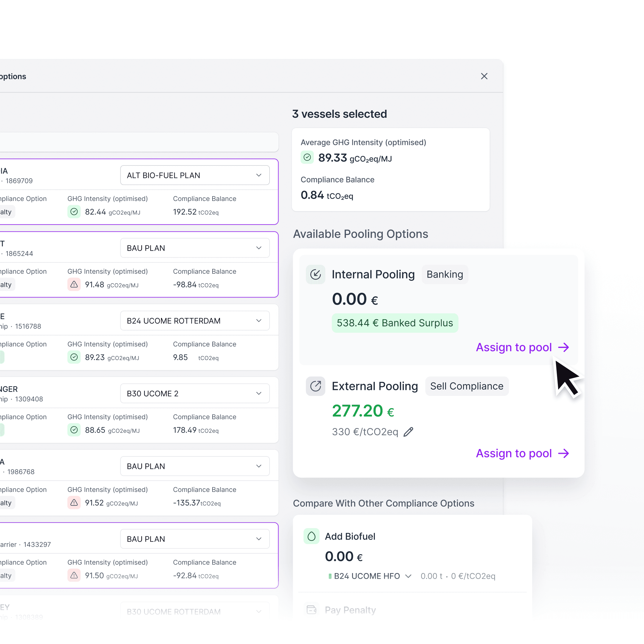Image resolution: width=644 pixels, height=644 pixels.
Task: Select the External Pooling option title
Action: [375, 386]
